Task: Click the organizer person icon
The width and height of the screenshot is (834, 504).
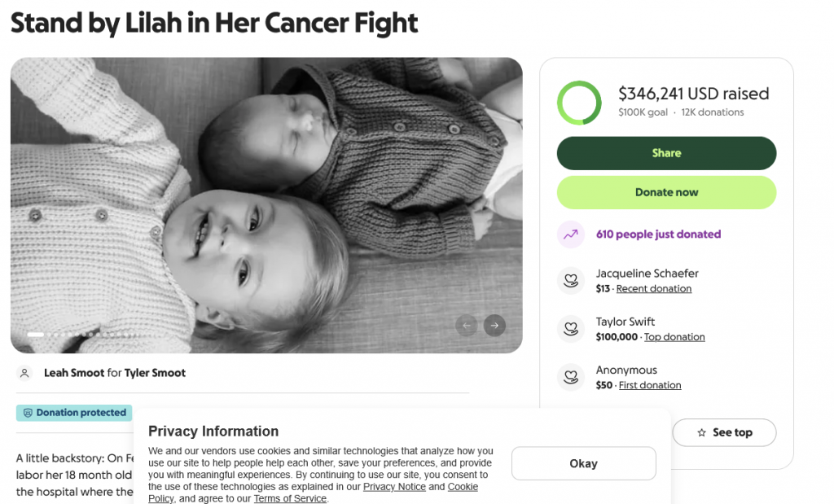Action: click(25, 373)
